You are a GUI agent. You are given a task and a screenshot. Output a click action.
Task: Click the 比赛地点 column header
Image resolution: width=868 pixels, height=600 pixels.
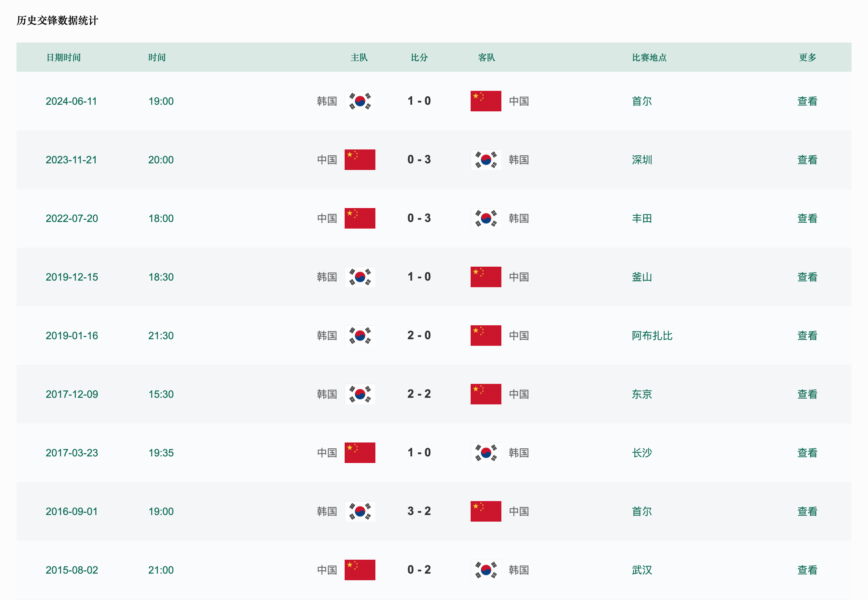coord(649,58)
